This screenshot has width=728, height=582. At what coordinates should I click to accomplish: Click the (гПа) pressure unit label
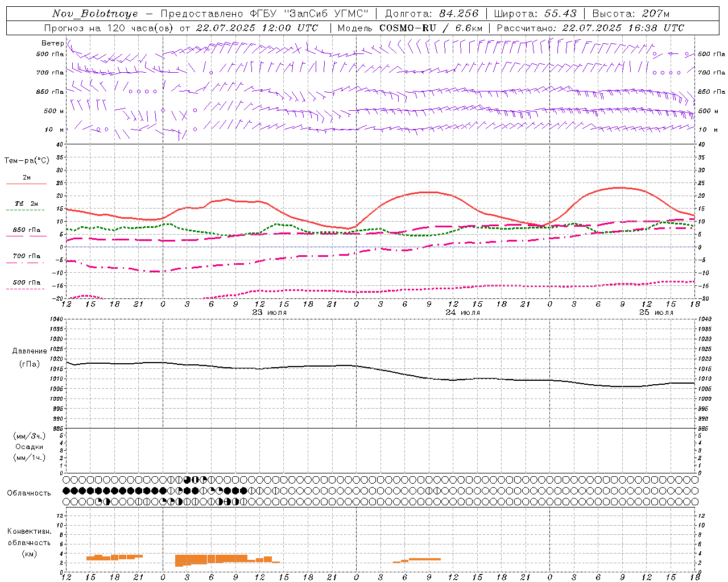coord(30,364)
